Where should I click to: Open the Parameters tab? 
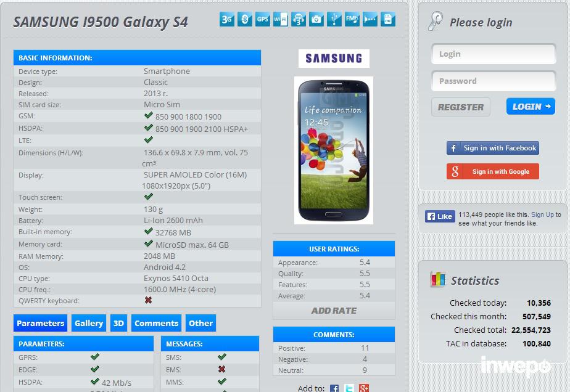coord(40,323)
